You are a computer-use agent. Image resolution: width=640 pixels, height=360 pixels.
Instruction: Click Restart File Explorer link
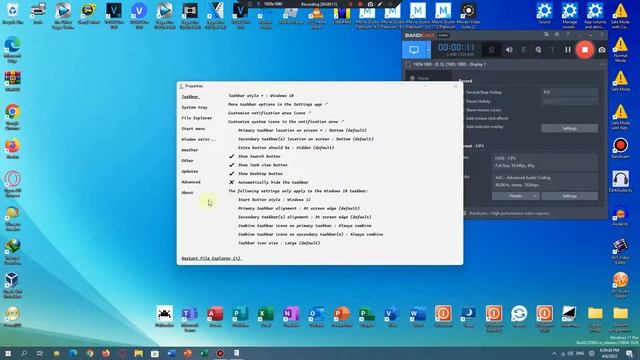coord(211,258)
